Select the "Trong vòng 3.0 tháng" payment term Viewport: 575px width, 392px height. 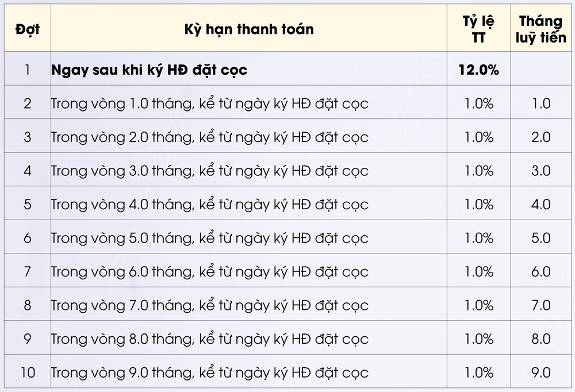tap(209, 171)
